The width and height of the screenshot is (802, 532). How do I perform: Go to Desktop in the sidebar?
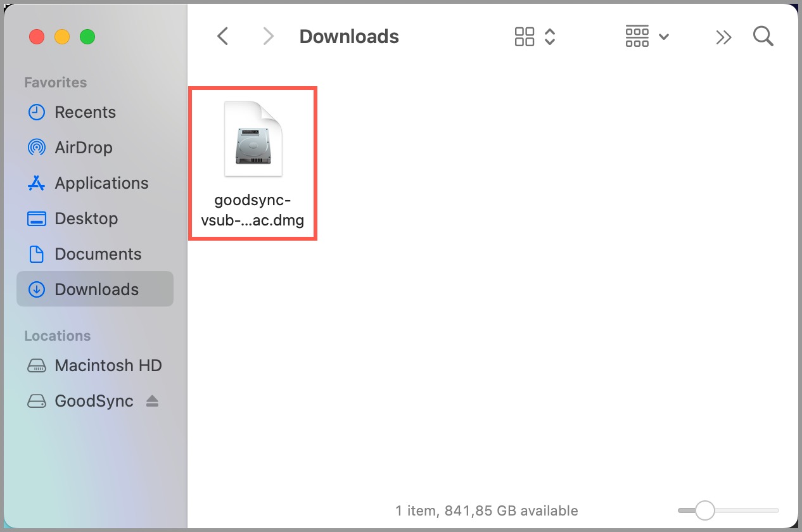coord(95,218)
